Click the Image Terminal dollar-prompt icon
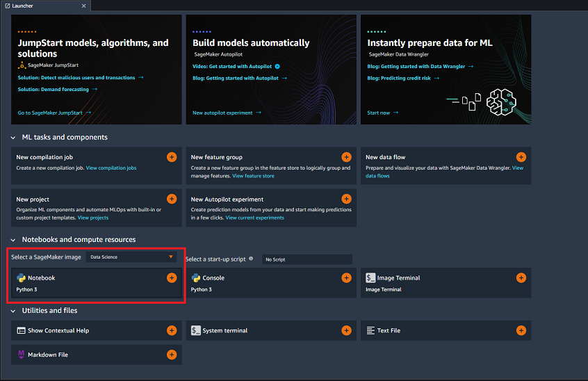This screenshot has width=588, height=381. click(370, 277)
